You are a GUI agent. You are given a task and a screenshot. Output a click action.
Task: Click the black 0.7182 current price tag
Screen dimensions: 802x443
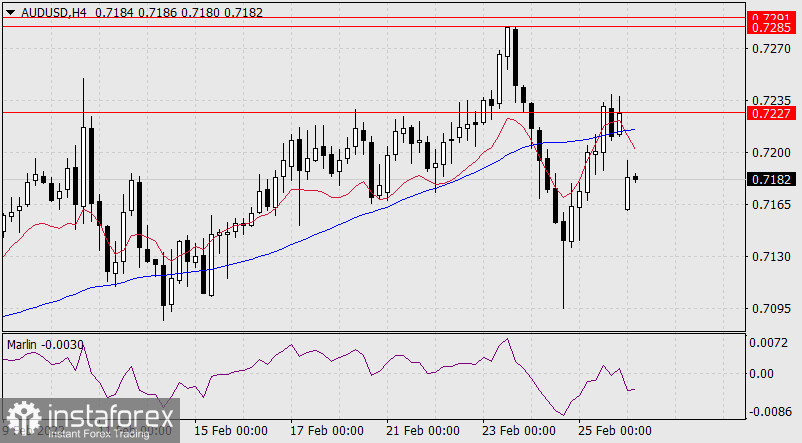pos(772,180)
